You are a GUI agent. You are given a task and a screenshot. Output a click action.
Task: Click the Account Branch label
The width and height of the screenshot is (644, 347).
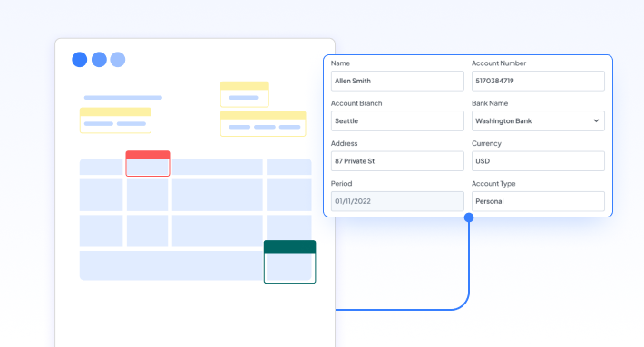tap(356, 103)
